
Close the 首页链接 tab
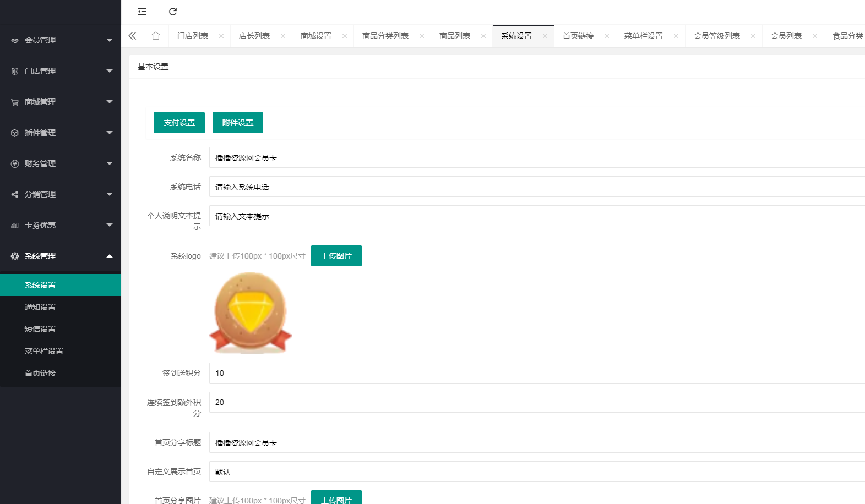tap(607, 36)
